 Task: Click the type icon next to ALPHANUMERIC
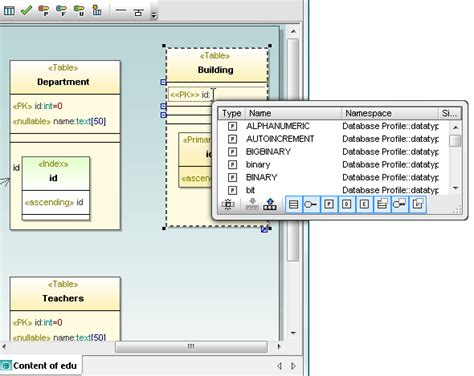(232, 126)
